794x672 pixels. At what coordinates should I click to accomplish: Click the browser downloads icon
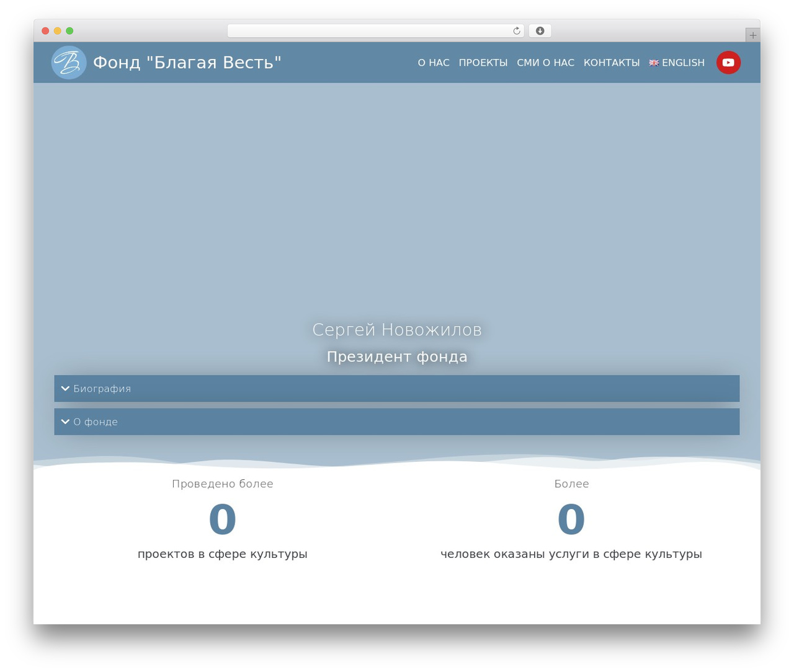(x=540, y=31)
